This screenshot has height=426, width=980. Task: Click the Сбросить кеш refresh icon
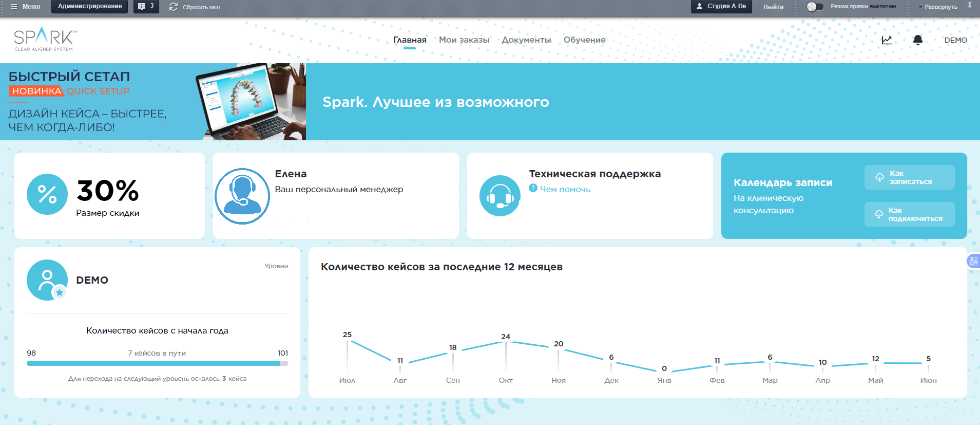pyautogui.click(x=174, y=7)
